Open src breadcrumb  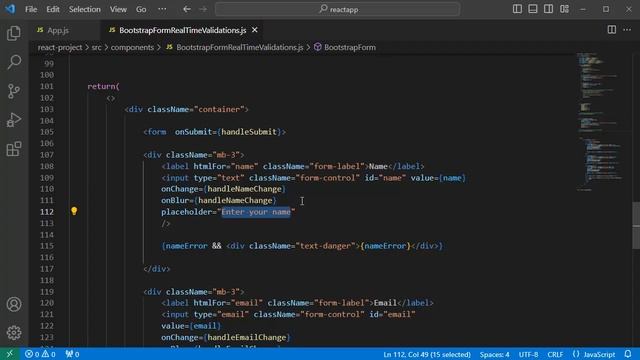(96, 47)
